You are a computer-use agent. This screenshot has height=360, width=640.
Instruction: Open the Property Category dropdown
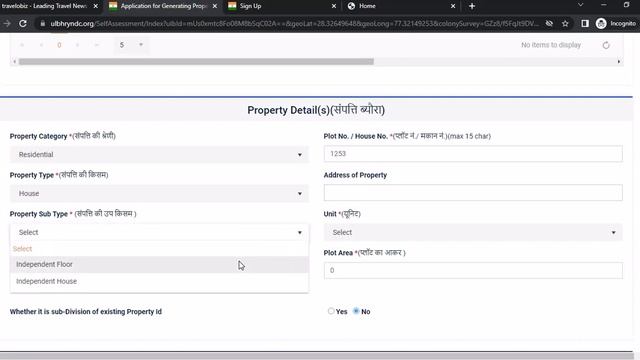[159, 155]
